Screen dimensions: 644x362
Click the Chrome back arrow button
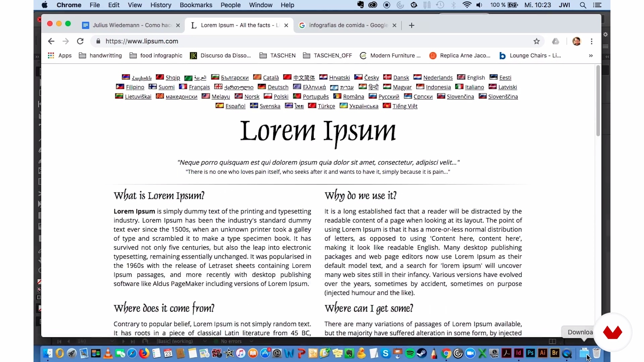click(x=51, y=41)
